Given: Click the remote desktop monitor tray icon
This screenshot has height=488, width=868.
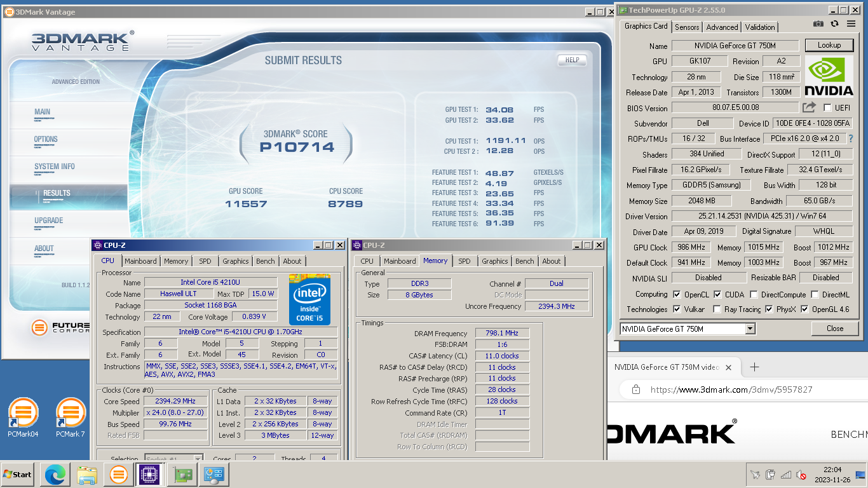Looking at the screenshot, I should tap(860, 475).
